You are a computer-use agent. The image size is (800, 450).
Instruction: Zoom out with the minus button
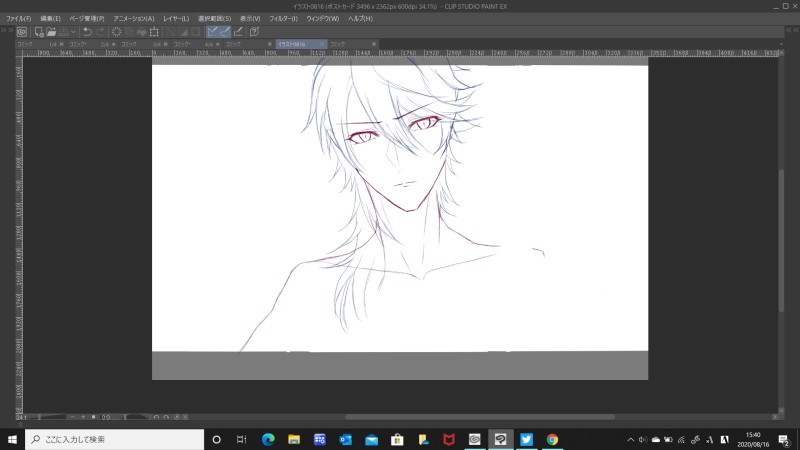72,417
